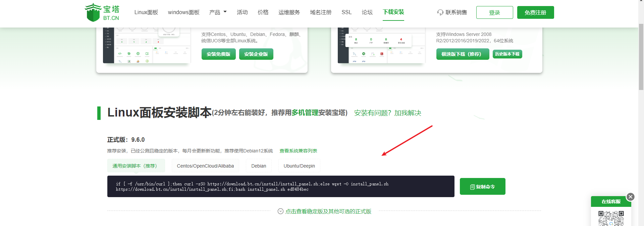Select the Centos/OpenCloud/Alibaba tab
The width and height of the screenshot is (644, 226).
(x=205, y=166)
